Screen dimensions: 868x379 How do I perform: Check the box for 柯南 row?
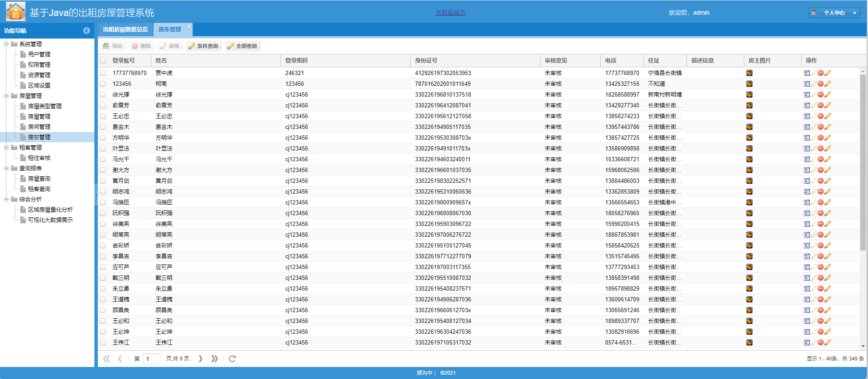pos(103,84)
